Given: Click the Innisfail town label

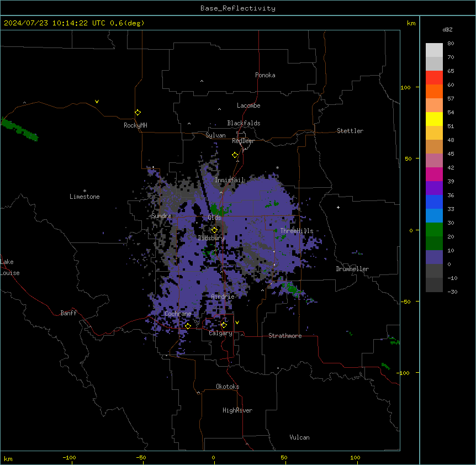Looking at the screenshot, I should point(230,180).
